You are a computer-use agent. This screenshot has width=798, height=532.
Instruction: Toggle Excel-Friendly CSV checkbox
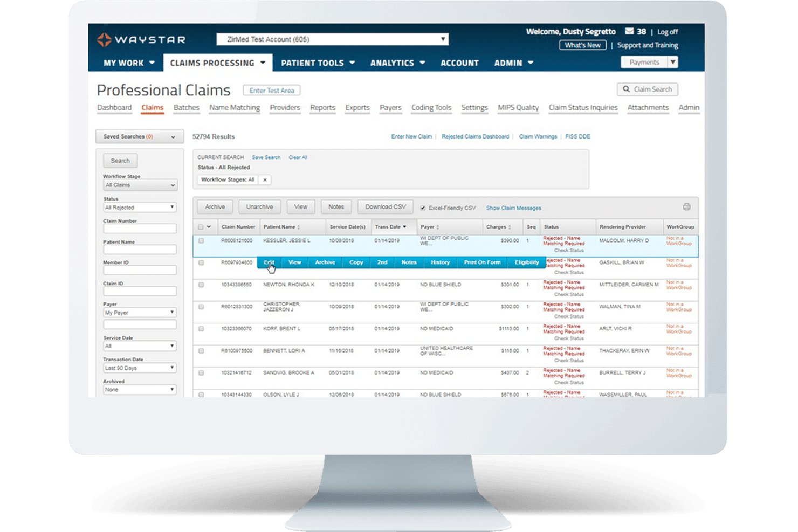click(x=423, y=208)
